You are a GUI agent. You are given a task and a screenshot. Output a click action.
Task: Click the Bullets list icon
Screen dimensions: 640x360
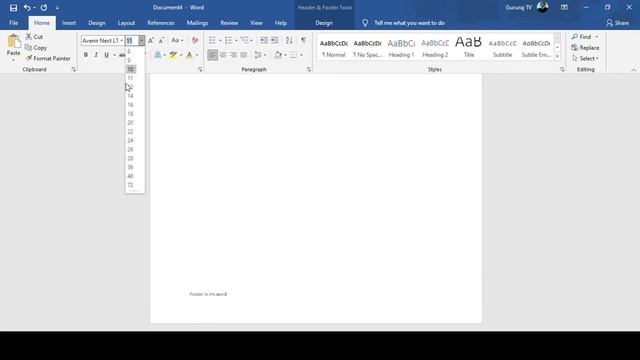tap(212, 40)
